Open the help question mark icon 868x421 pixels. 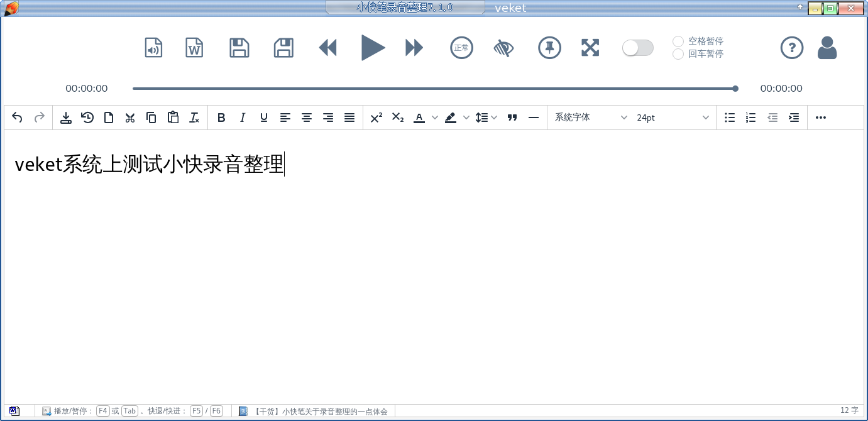pos(792,47)
